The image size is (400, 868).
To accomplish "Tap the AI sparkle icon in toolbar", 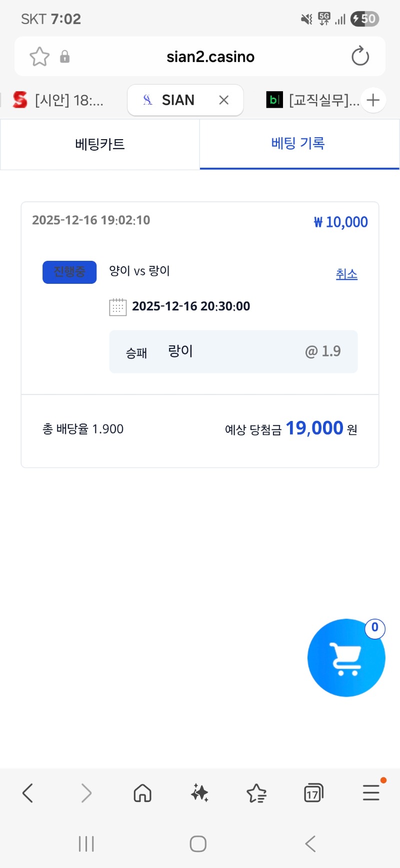I will pyautogui.click(x=199, y=793).
